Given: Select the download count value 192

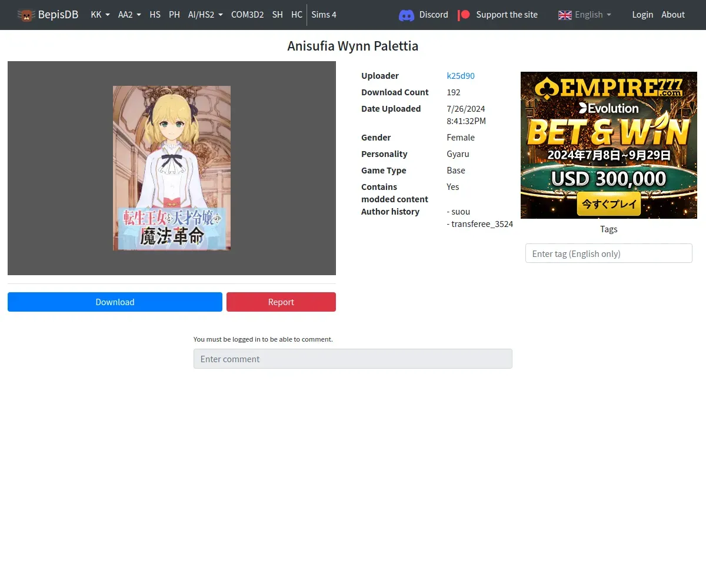Looking at the screenshot, I should tap(454, 92).
